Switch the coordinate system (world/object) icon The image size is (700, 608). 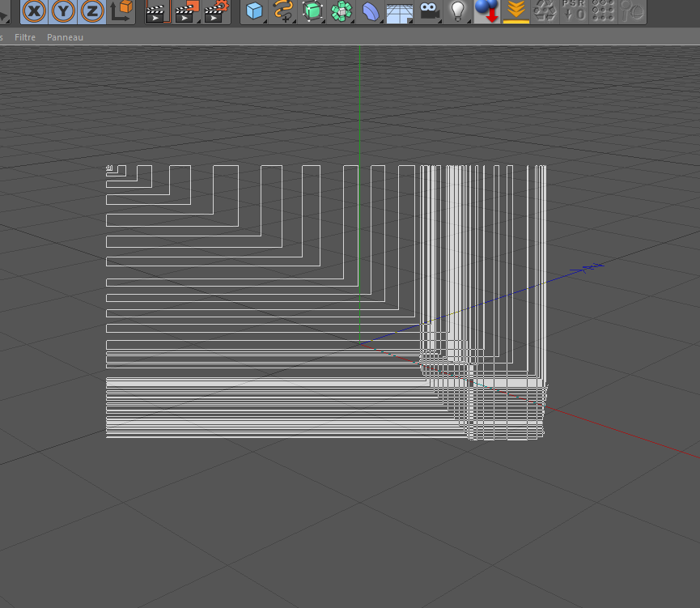tap(121, 11)
